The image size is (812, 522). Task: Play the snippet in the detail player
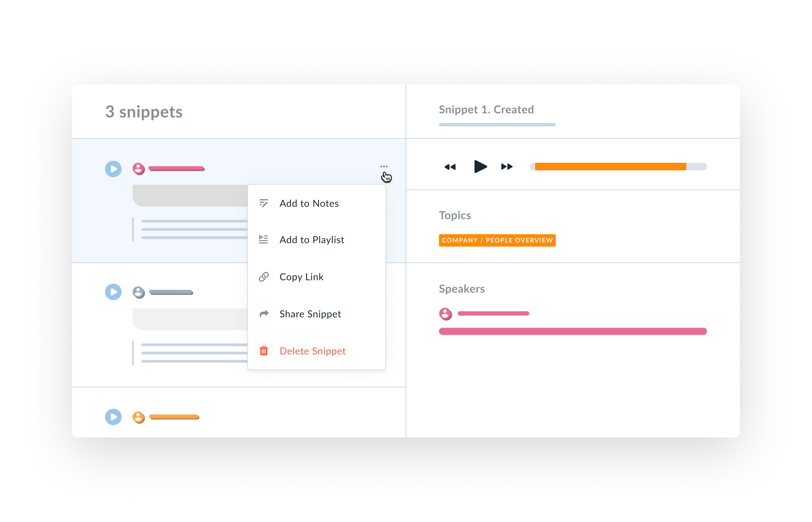tap(480, 167)
